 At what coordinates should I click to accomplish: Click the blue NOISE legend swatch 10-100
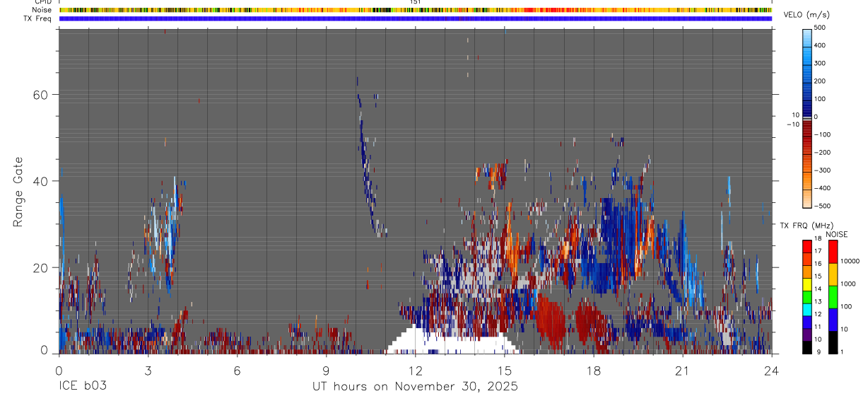coord(833,319)
